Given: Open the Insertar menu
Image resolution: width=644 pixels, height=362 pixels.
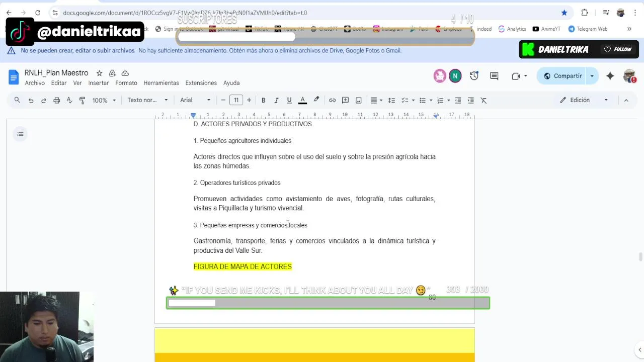Looking at the screenshot, I should tap(99, 83).
